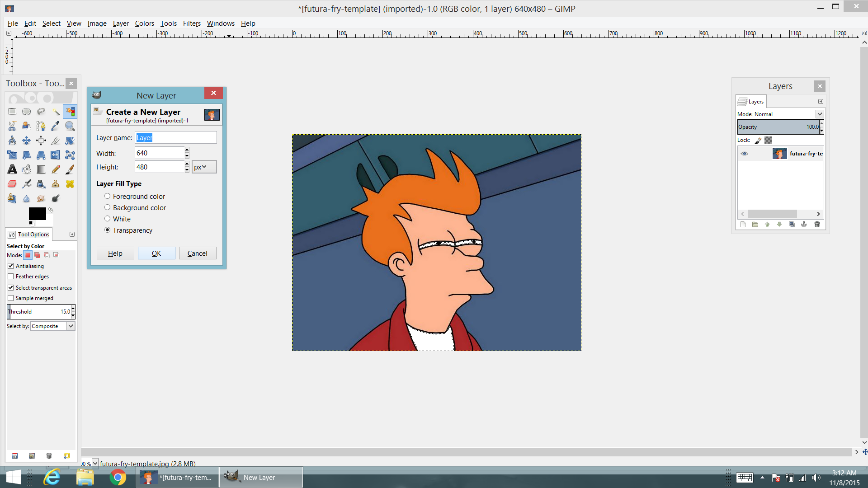
Task: Click the Threshold slider
Action: coord(39,312)
